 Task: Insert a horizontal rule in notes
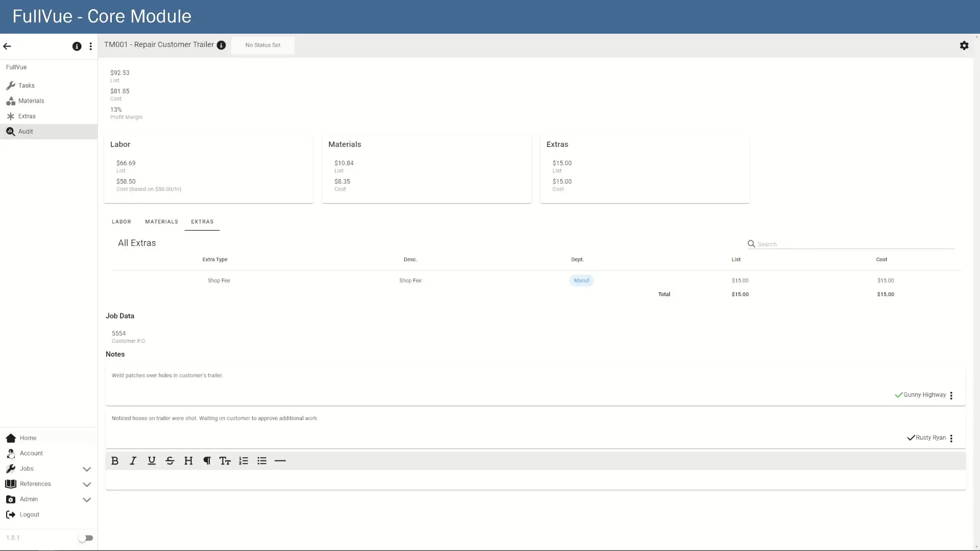(280, 461)
